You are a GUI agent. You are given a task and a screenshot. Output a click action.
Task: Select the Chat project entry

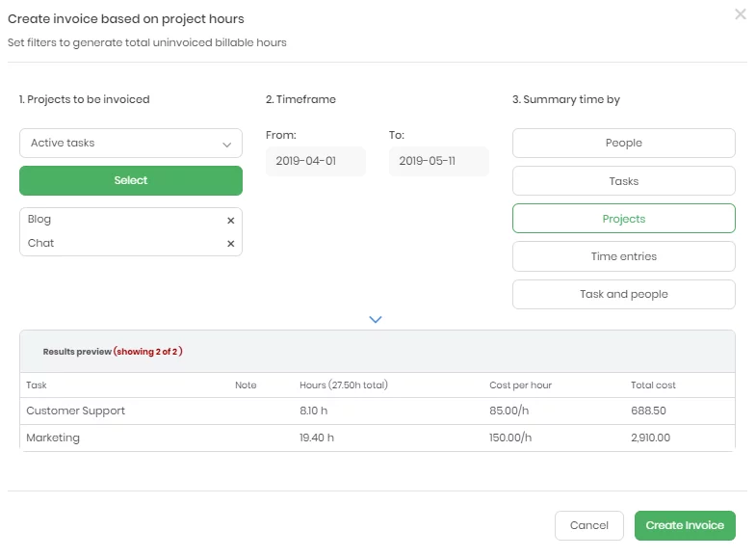(40, 243)
